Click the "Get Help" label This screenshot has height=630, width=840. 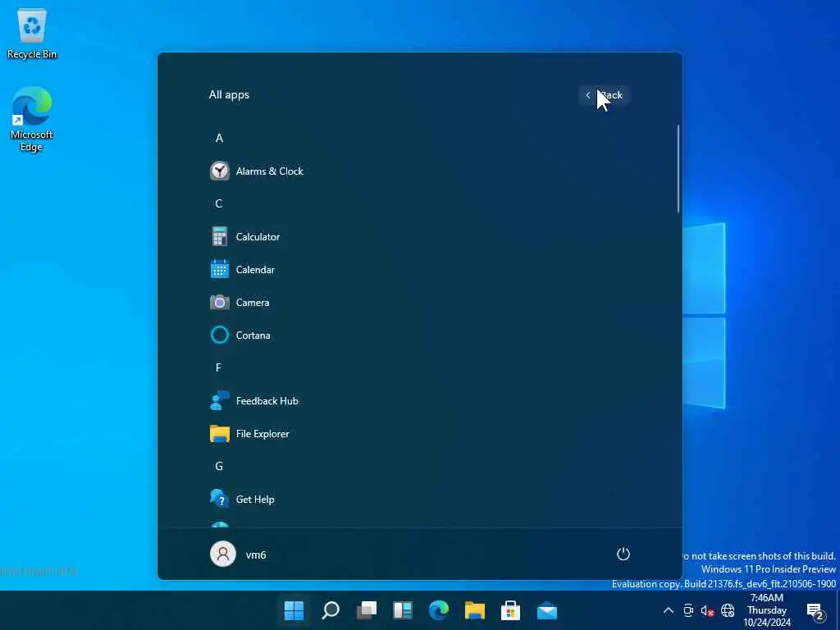pos(255,499)
